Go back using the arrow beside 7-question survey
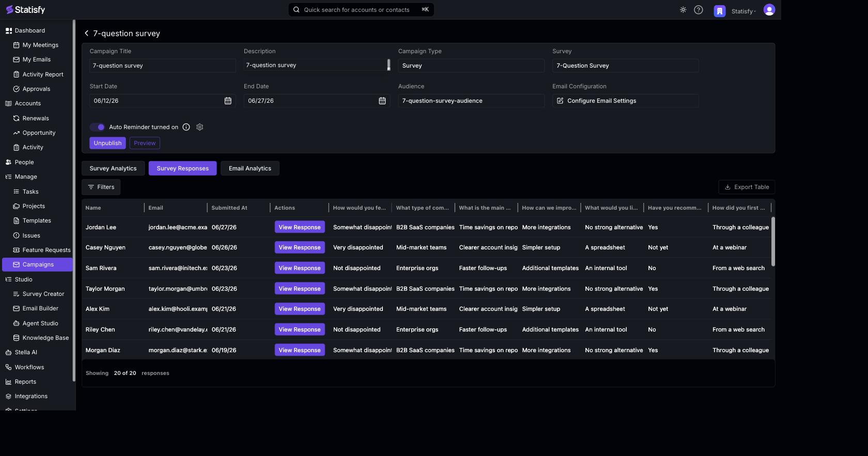Viewport: 868px width, 456px height. [x=86, y=33]
